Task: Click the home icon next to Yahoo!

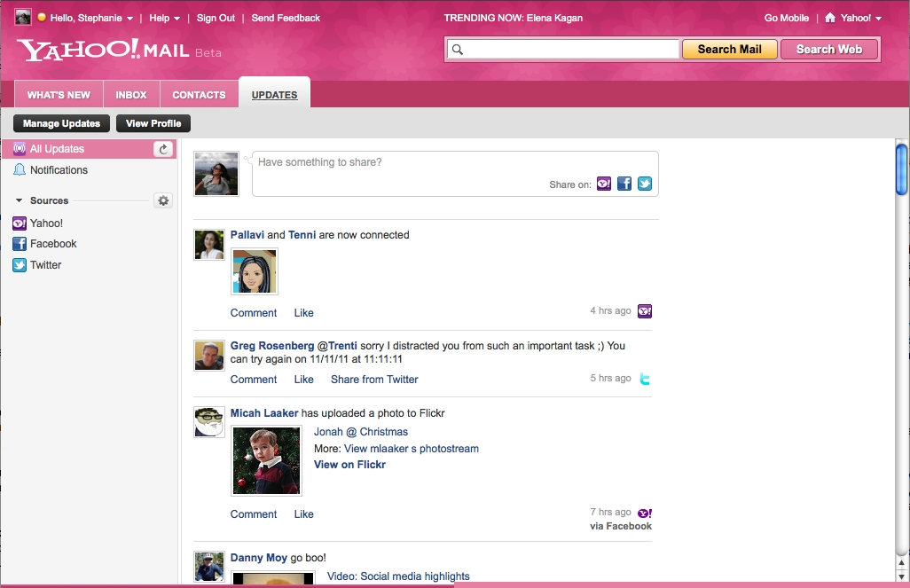Action: point(830,18)
